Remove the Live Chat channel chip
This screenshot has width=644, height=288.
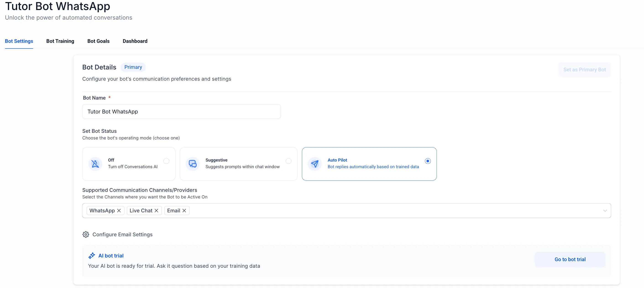(157, 210)
